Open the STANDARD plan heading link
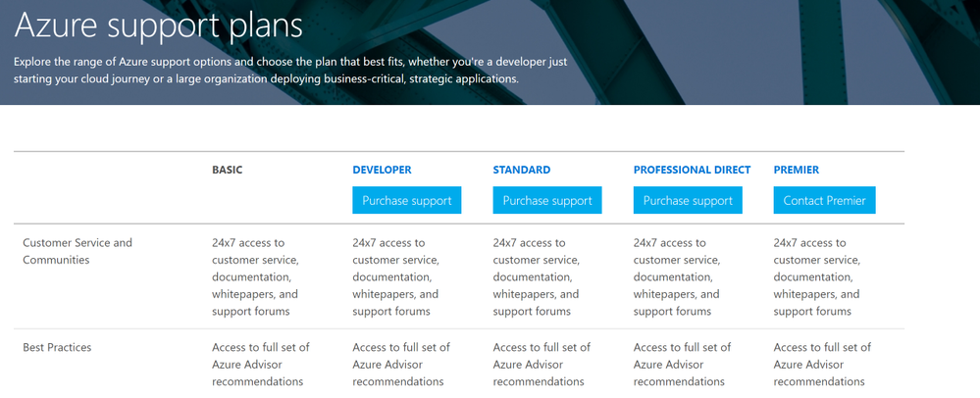The width and height of the screenshot is (980, 398). (x=521, y=170)
